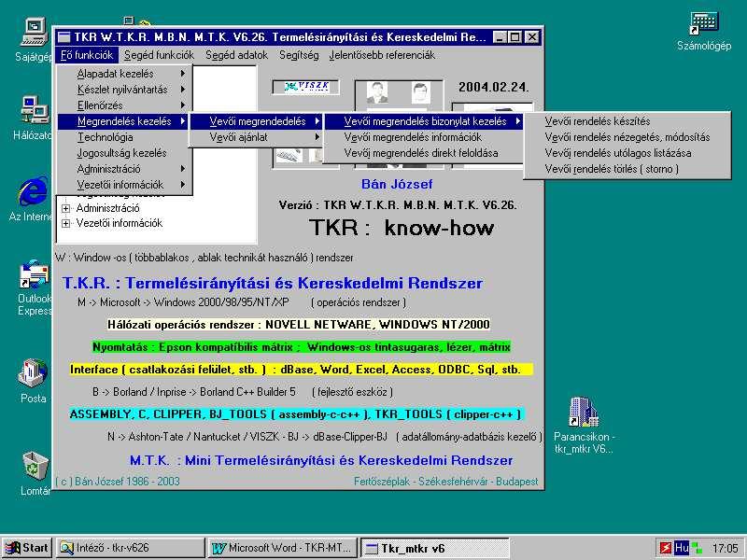Click the cyan ASSEMBLY, C, CLIPPER line
The width and height of the screenshot is (747, 560).
click(x=295, y=414)
